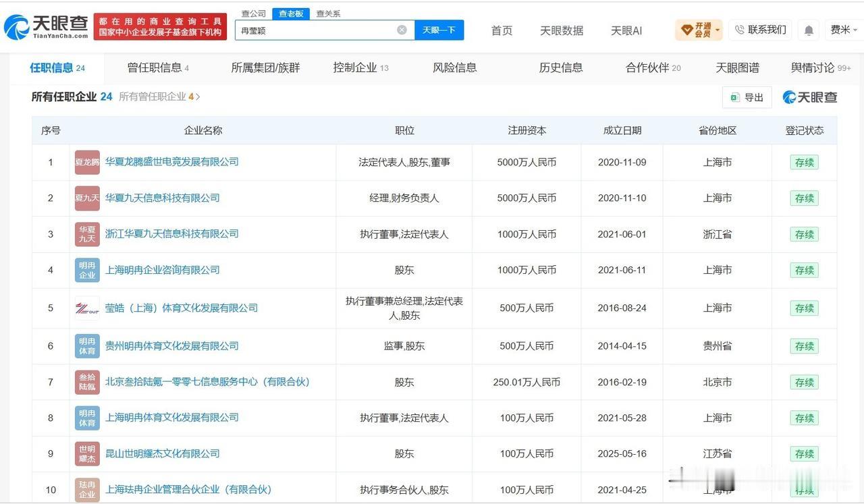Click the diamond icon on 开通会员
864x504 pixels.
(686, 30)
